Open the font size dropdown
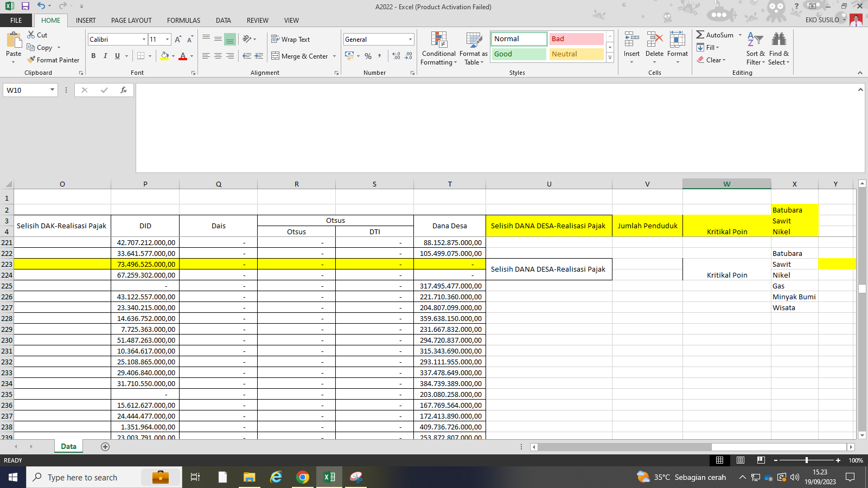Image resolution: width=868 pixels, height=488 pixels. [167, 40]
